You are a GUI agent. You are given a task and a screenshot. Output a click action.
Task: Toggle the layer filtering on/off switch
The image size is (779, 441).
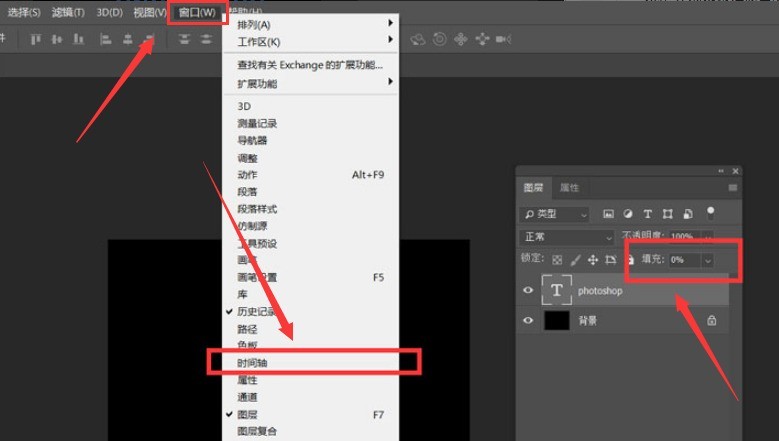[x=710, y=213]
